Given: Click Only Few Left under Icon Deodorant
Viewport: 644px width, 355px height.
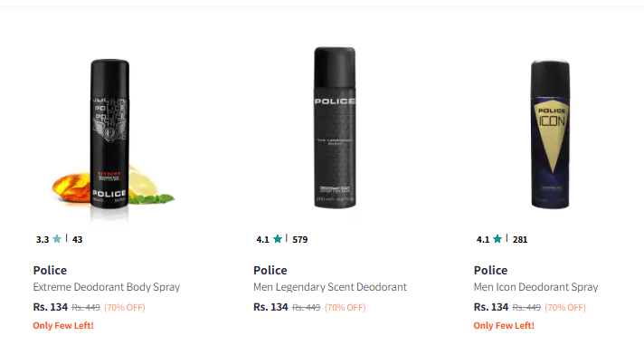Looking at the screenshot, I should point(504,325).
